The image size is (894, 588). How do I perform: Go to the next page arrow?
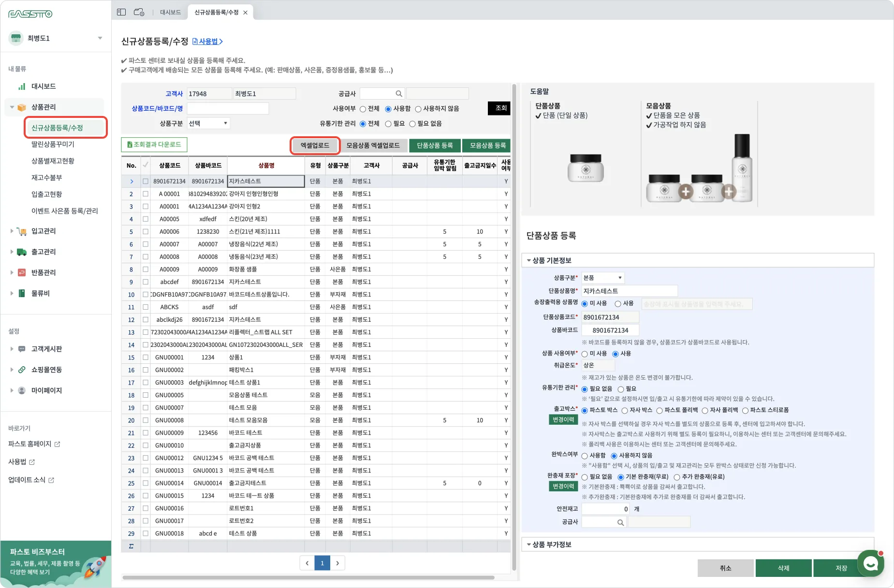(x=337, y=563)
